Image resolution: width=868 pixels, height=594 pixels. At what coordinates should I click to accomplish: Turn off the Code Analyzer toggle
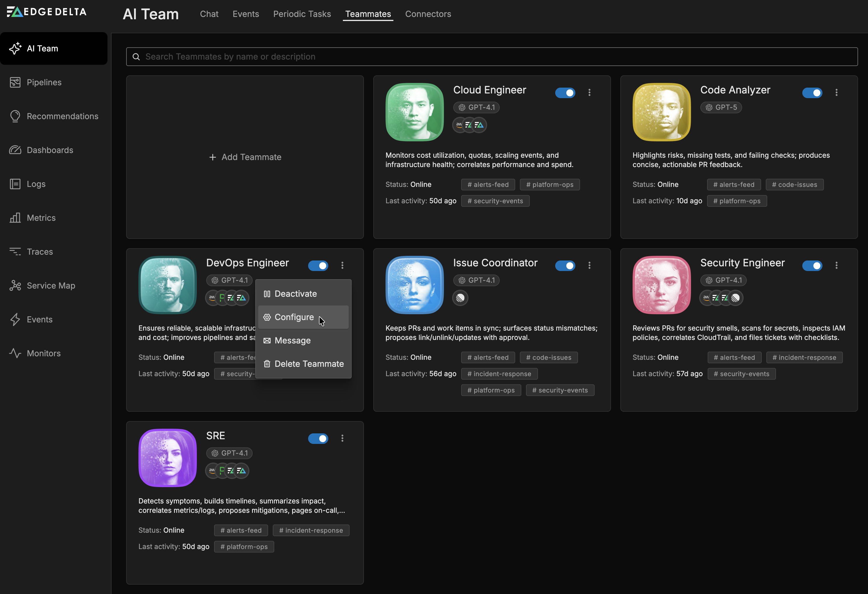pyautogui.click(x=812, y=93)
